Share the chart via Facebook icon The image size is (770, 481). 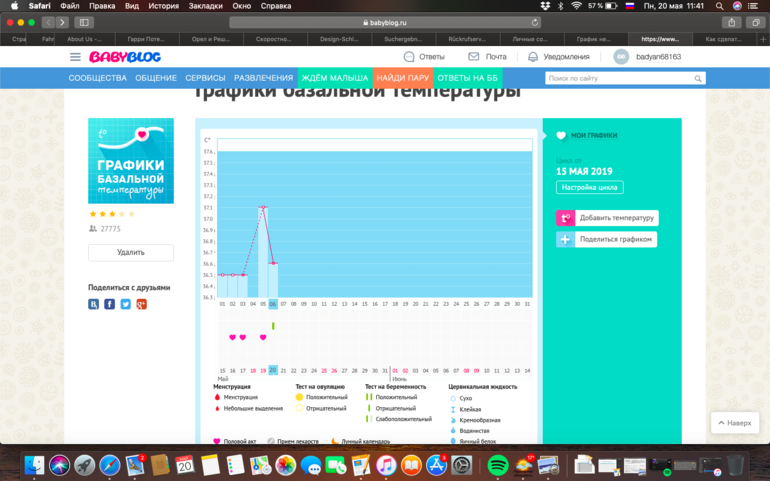(x=110, y=304)
